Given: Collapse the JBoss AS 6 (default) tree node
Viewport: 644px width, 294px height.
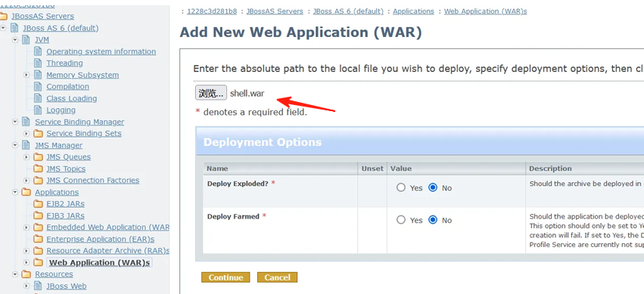Looking at the screenshot, I should 4,28.
